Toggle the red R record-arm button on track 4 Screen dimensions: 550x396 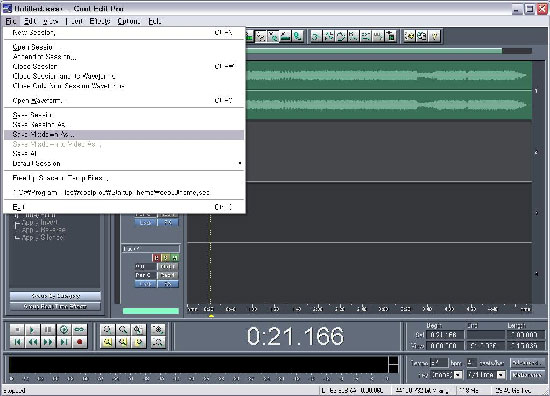tap(156, 258)
